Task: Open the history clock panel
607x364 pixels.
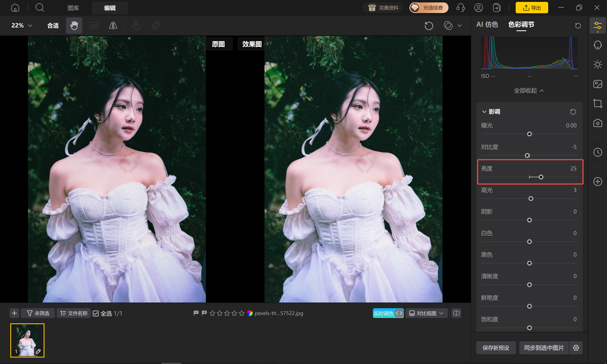Action: point(598,152)
